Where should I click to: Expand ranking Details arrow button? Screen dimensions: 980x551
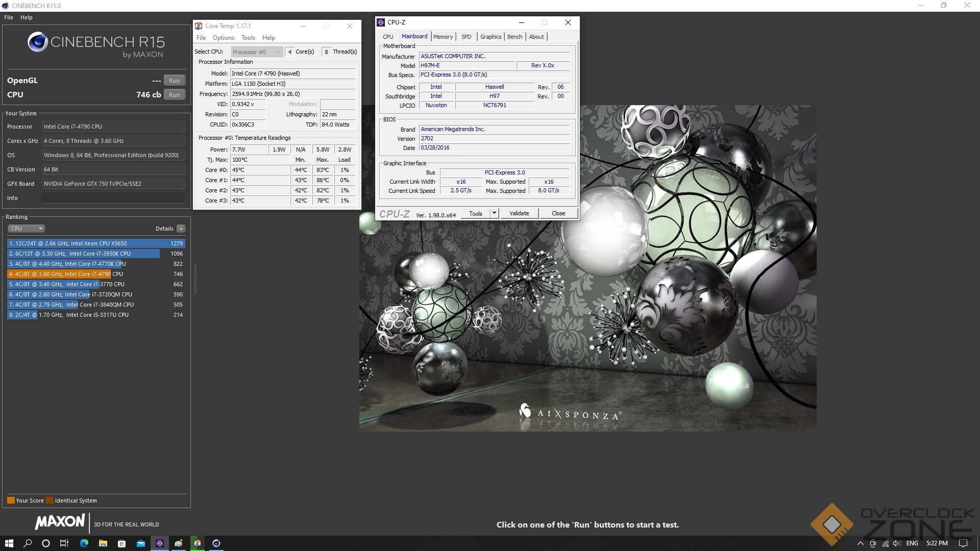point(181,229)
